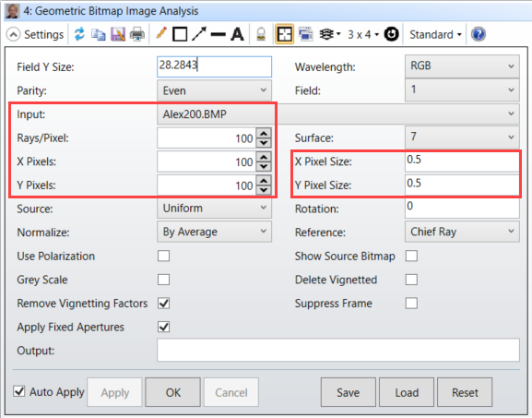This screenshot has height=418, width=532.
Task: Click the Copy window icon
Action: point(99,34)
